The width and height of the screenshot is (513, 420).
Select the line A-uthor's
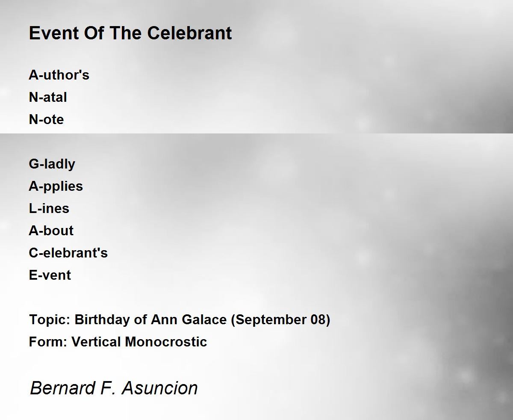[59, 75]
